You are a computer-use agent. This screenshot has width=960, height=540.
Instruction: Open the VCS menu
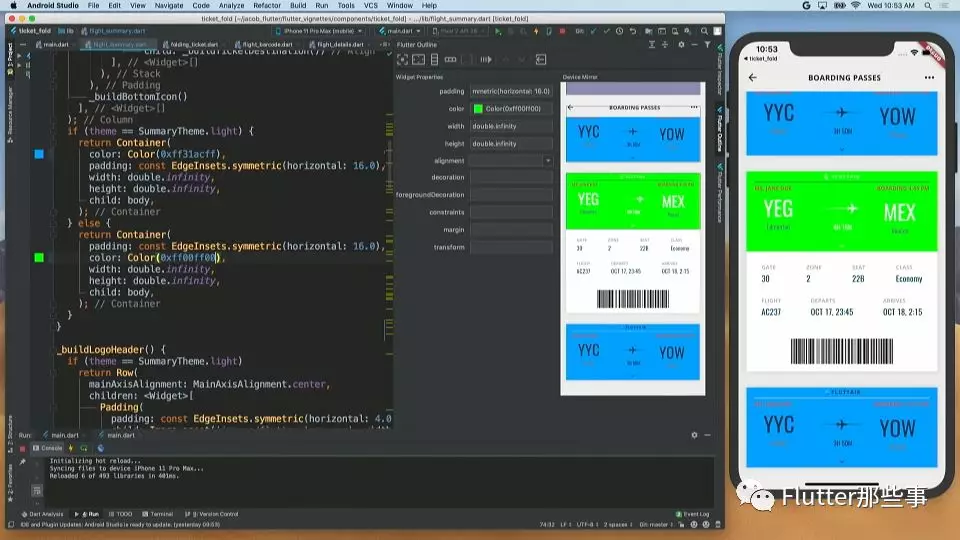[x=371, y=6]
